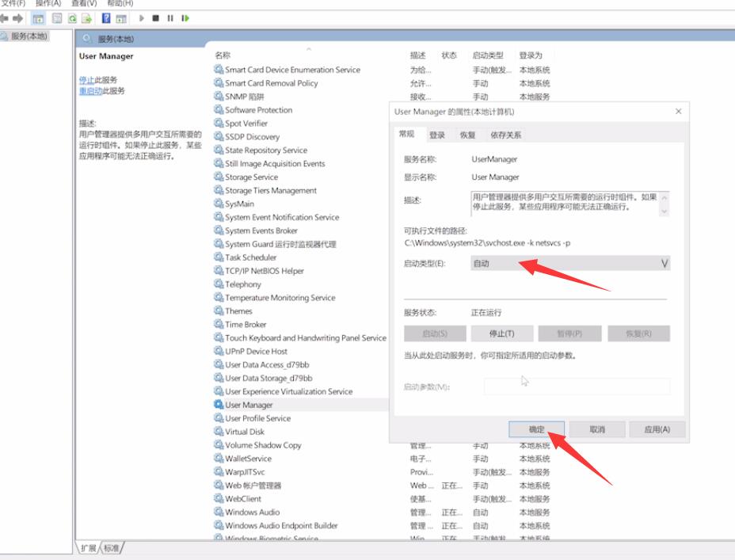Select the Windows Audio service icon
Viewport: 735px width, 560px height.
pyautogui.click(x=219, y=512)
